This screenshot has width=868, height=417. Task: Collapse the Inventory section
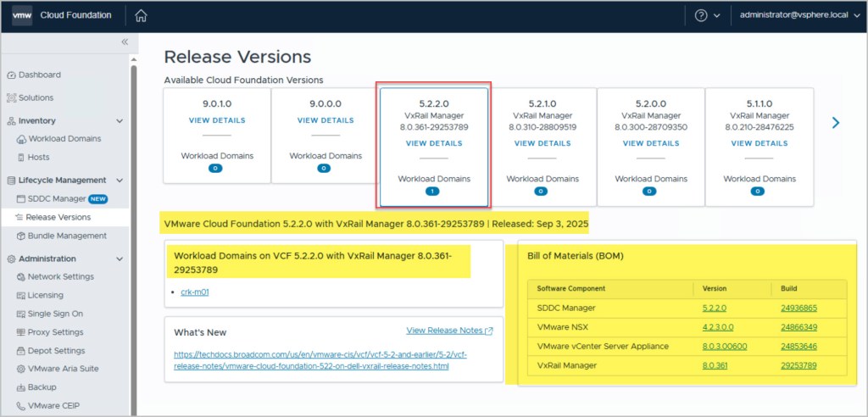120,121
